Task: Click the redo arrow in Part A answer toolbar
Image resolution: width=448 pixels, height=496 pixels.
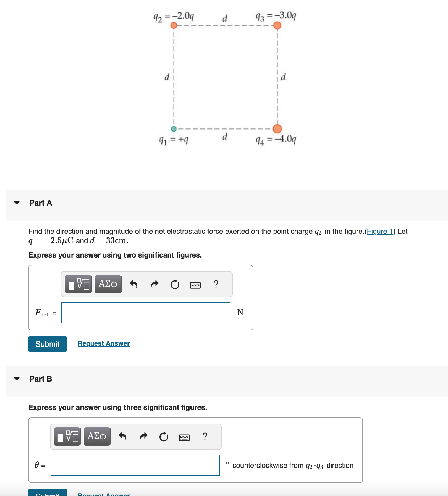Action: pos(155,284)
